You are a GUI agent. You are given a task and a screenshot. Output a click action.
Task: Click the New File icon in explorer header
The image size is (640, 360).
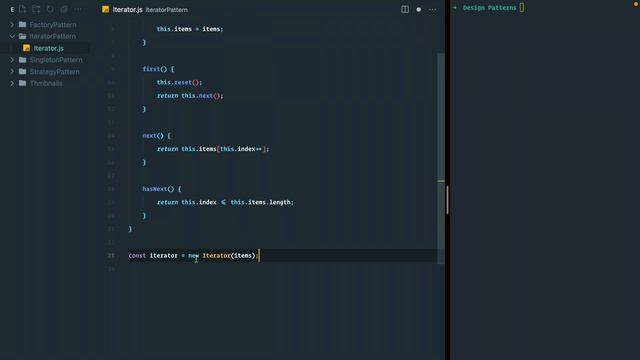[22, 9]
